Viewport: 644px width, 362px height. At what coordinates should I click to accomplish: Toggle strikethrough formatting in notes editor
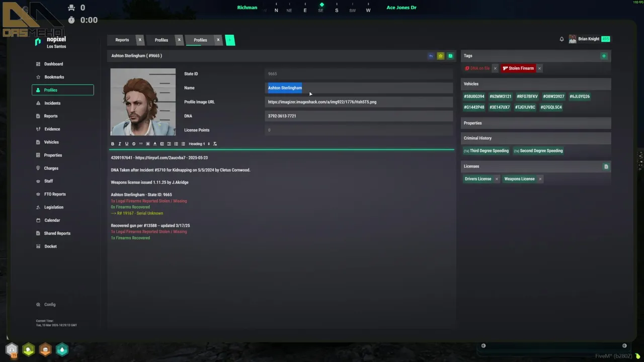[134, 144]
